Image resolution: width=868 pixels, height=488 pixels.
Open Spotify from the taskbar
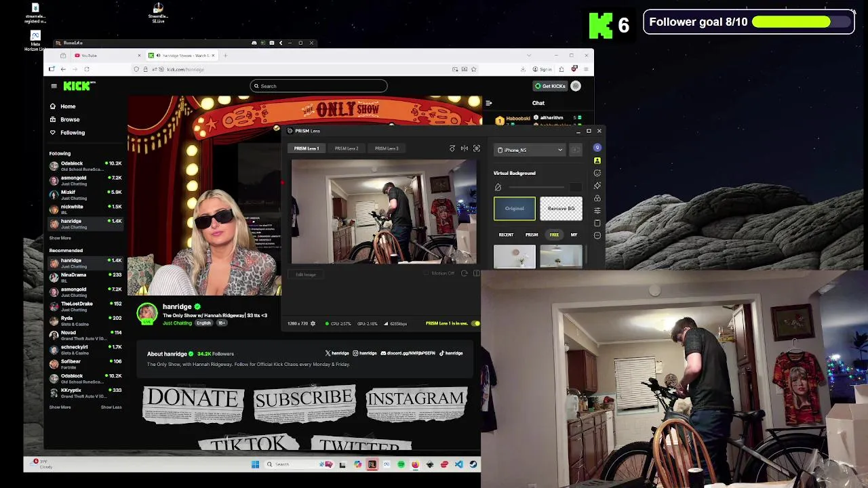click(x=401, y=465)
